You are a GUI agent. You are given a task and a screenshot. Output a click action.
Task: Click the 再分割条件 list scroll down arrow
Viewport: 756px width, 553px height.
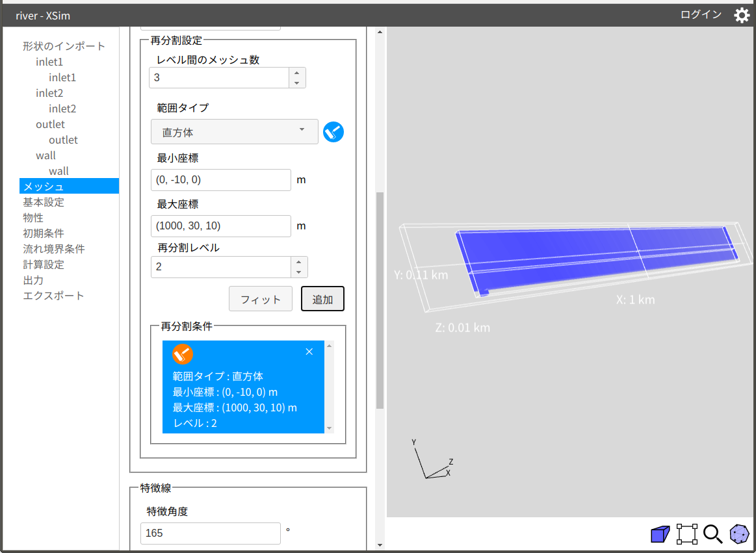[330, 428]
